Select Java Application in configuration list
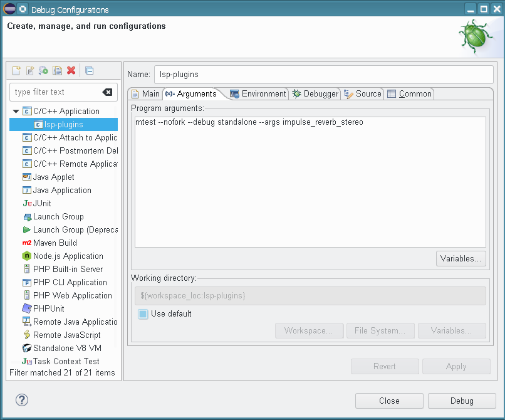505x420 pixels. pyautogui.click(x=62, y=191)
